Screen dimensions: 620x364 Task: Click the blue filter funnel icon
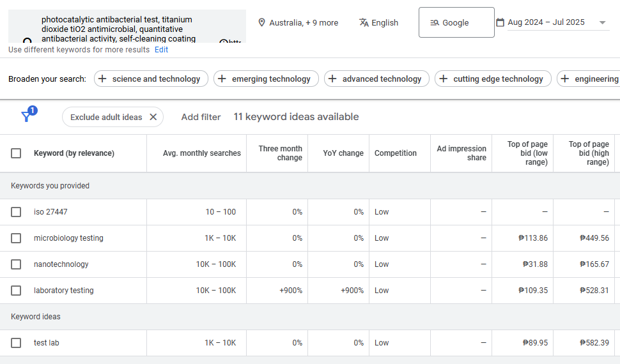click(27, 116)
